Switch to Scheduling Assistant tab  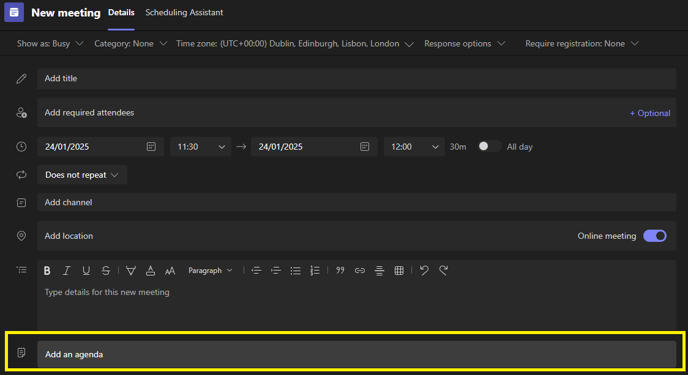point(184,13)
